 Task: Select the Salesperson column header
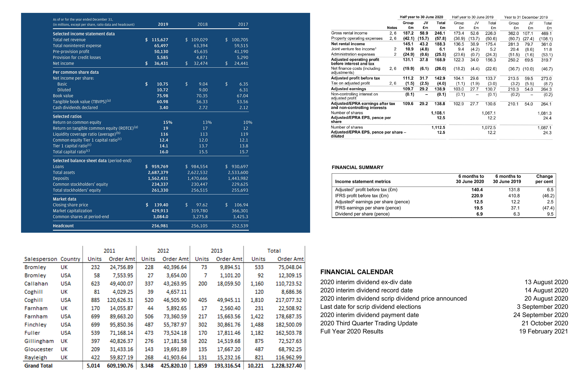pos(41,259)
